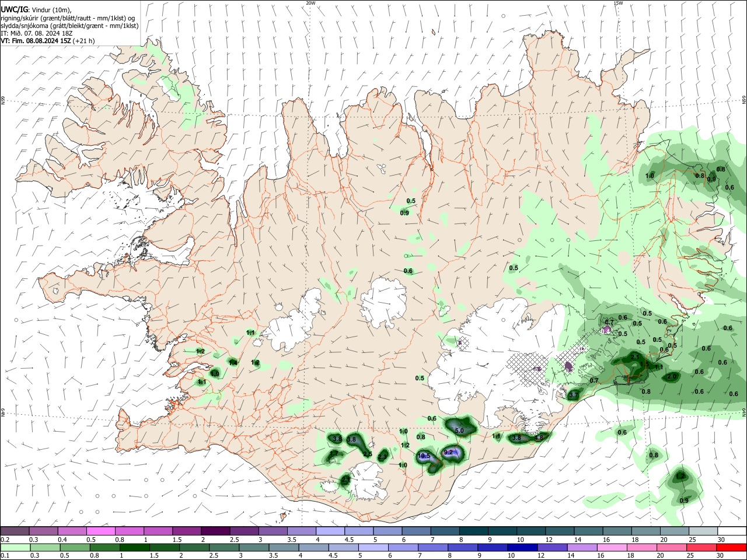Click the '4.8' precipitation value
This screenshot has width=747, height=560.
(x=539, y=437)
